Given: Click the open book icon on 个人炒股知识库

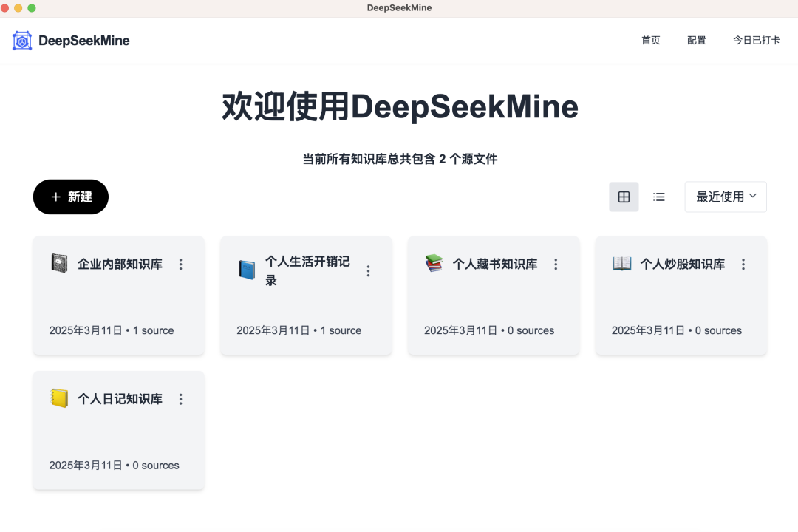Looking at the screenshot, I should pyautogui.click(x=622, y=263).
